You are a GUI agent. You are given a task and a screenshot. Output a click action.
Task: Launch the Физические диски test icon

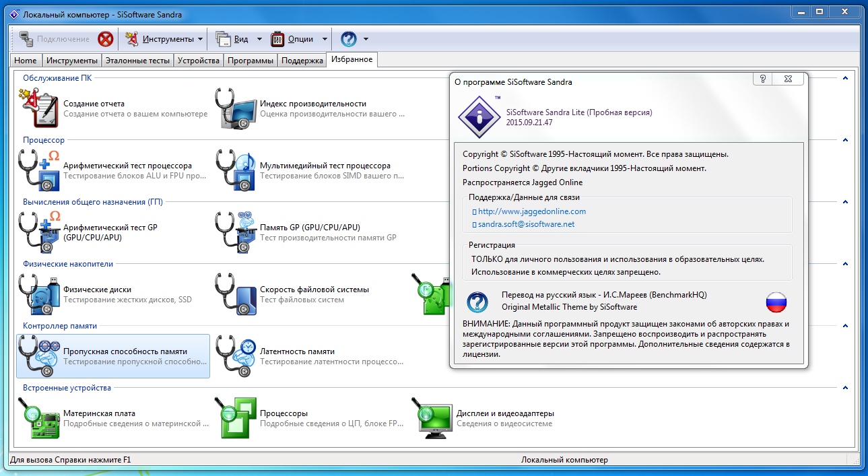click(x=39, y=294)
